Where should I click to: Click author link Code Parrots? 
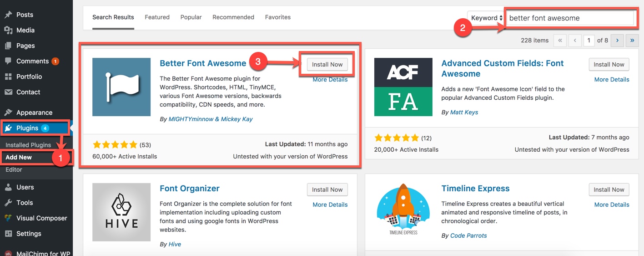(468, 236)
